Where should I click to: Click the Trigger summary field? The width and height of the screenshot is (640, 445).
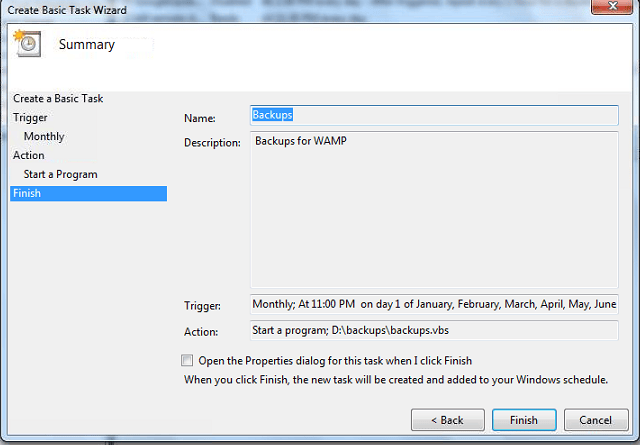point(433,305)
